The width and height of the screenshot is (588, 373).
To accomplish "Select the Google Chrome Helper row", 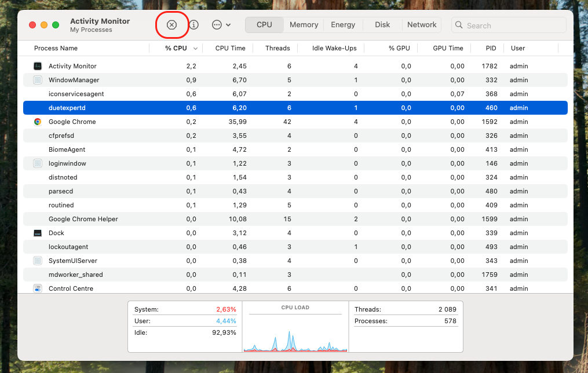I will 295,218.
